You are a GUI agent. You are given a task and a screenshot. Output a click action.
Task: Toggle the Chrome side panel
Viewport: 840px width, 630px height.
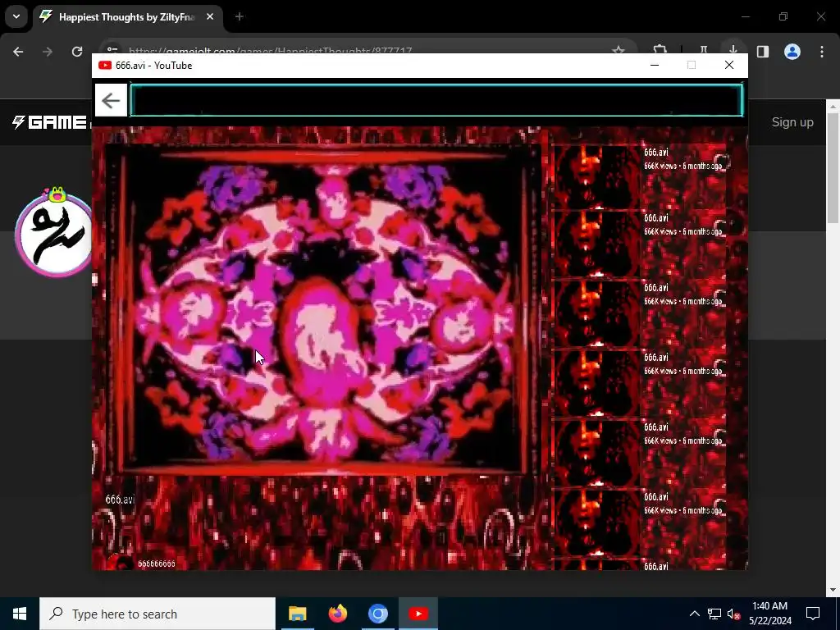pos(763,52)
